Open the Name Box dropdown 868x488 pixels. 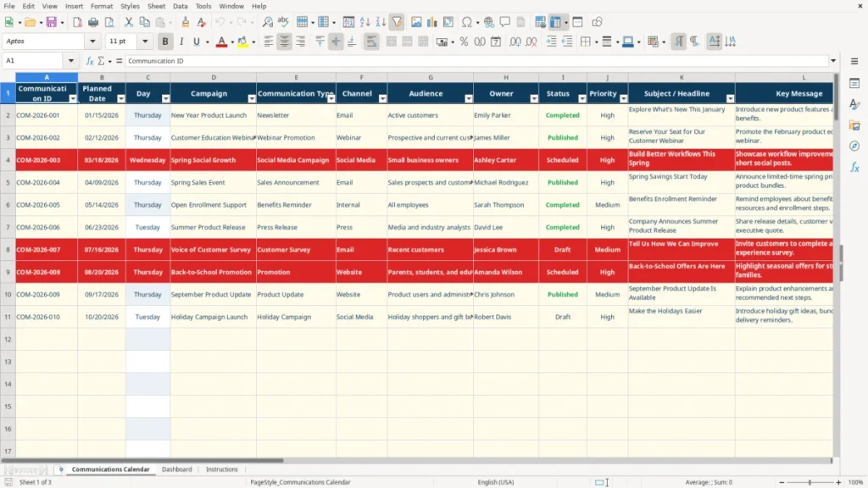[x=71, y=61]
